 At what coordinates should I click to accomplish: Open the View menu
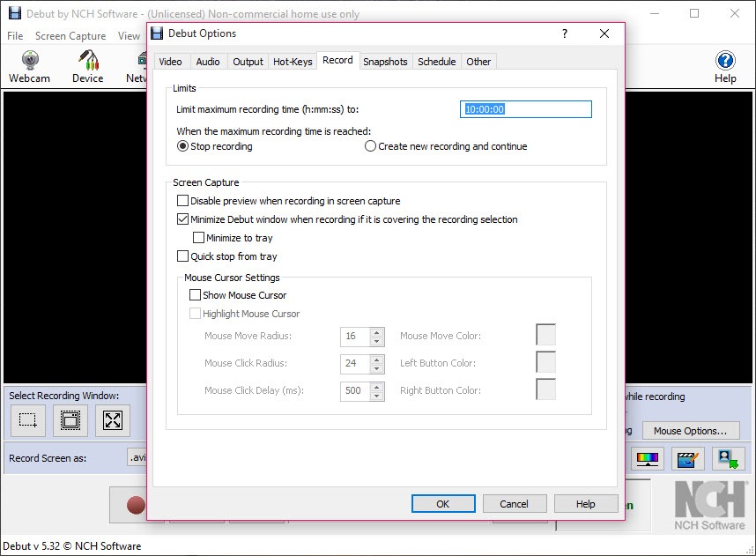(x=129, y=35)
